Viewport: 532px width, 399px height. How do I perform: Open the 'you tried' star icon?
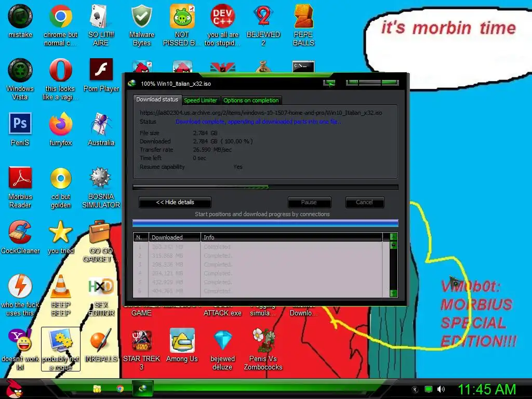click(60, 237)
